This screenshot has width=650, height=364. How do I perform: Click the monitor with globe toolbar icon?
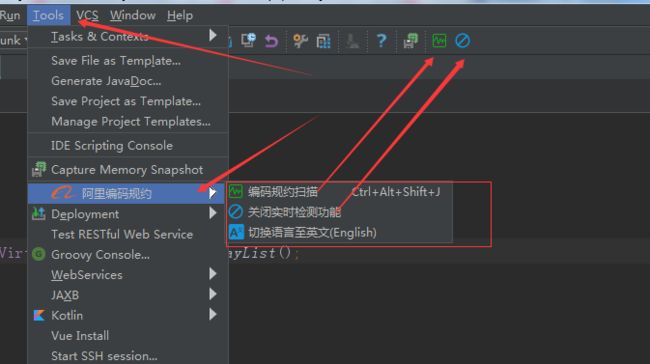coord(248,40)
